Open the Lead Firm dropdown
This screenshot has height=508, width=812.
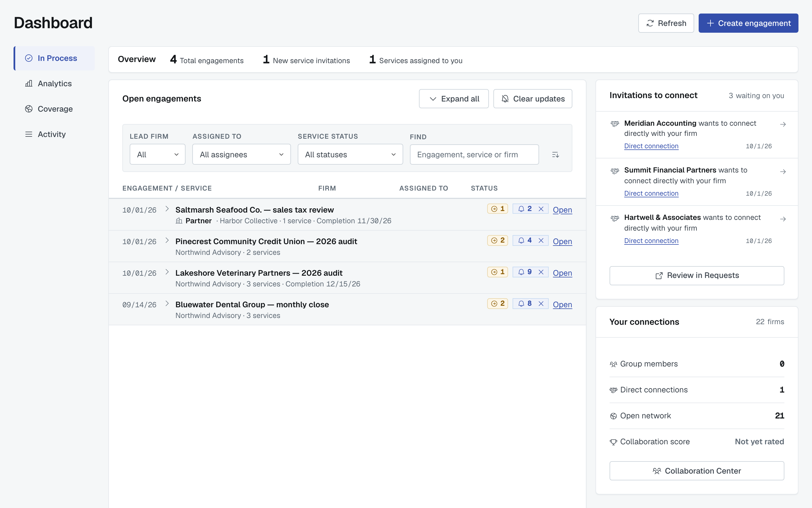click(x=158, y=154)
